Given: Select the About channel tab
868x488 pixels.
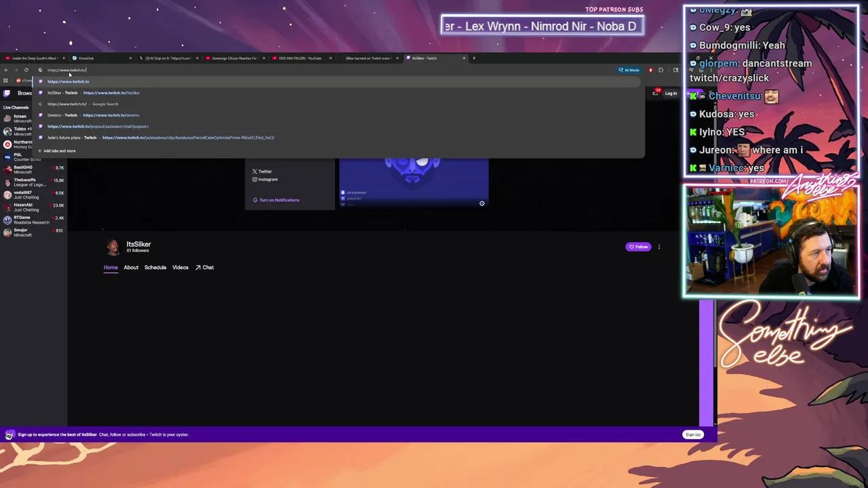Looking at the screenshot, I should click(131, 268).
